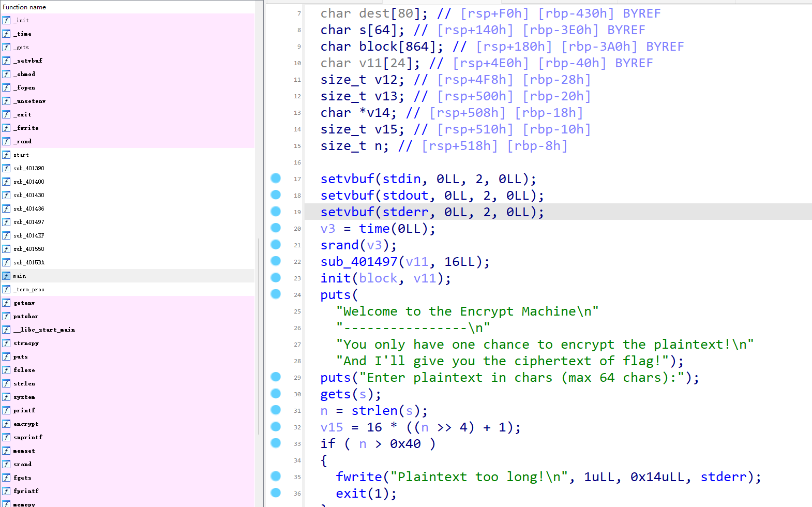Click function icon beside start

[x=6, y=155]
